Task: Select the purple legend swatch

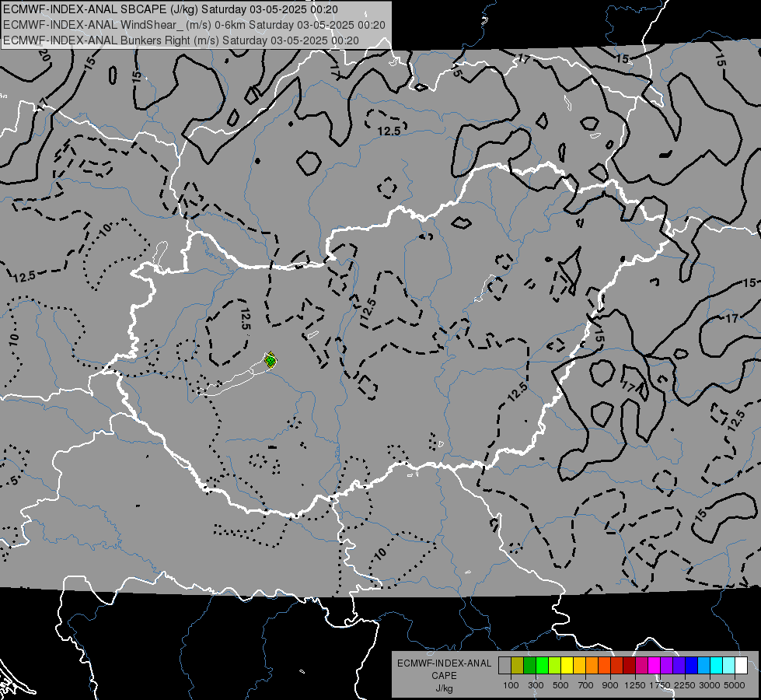Action: pos(667,666)
